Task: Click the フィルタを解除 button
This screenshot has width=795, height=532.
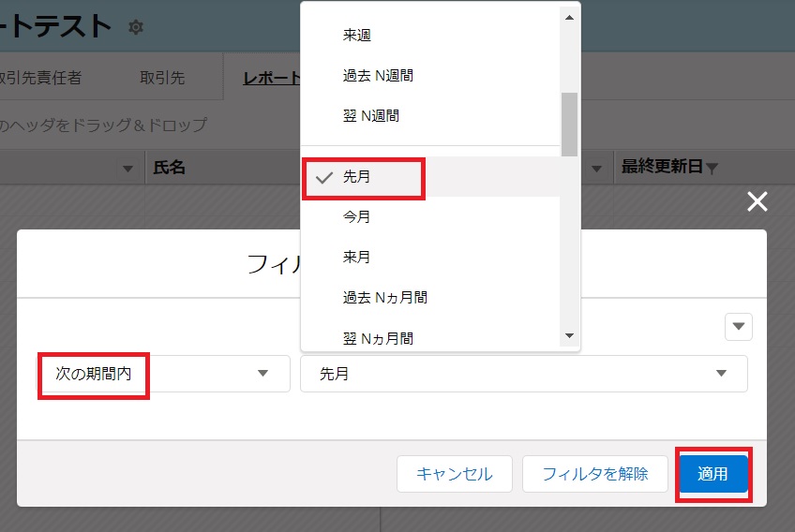Action: pyautogui.click(x=595, y=474)
